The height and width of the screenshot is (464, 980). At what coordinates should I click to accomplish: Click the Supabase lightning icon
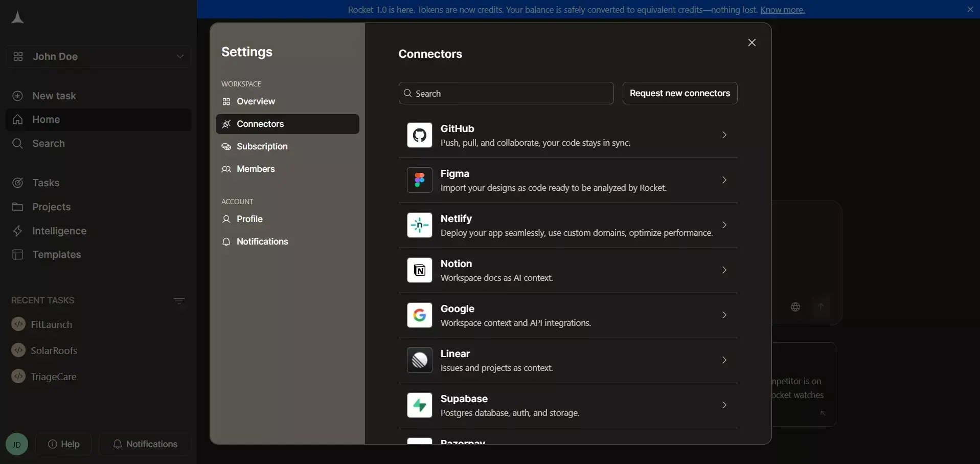click(420, 405)
